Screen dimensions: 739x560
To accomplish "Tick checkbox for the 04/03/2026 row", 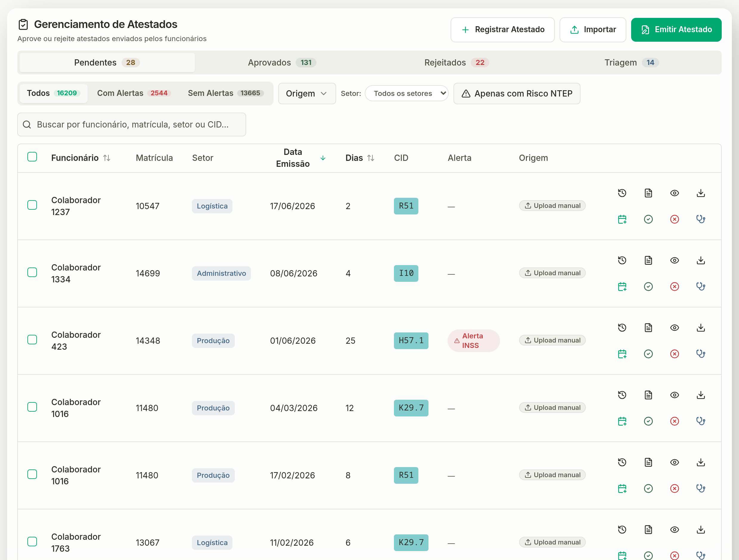I will (32, 407).
